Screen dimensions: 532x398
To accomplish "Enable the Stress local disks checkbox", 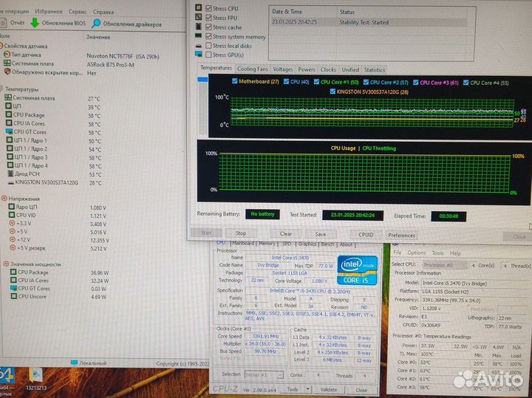I will point(208,46).
